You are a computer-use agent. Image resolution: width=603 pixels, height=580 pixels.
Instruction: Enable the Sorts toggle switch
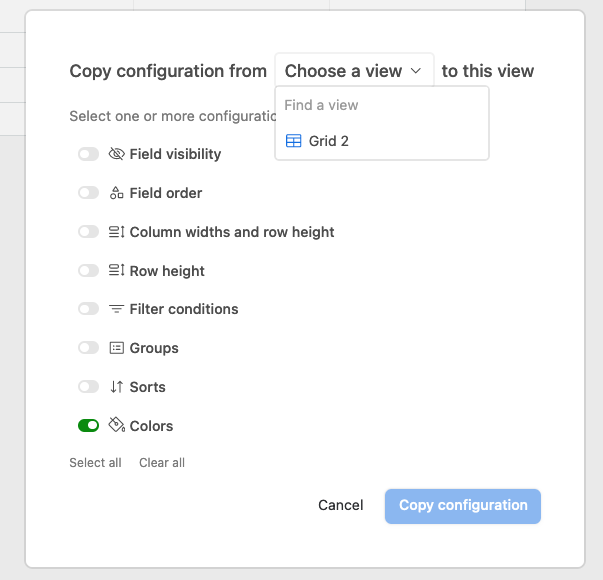click(88, 387)
